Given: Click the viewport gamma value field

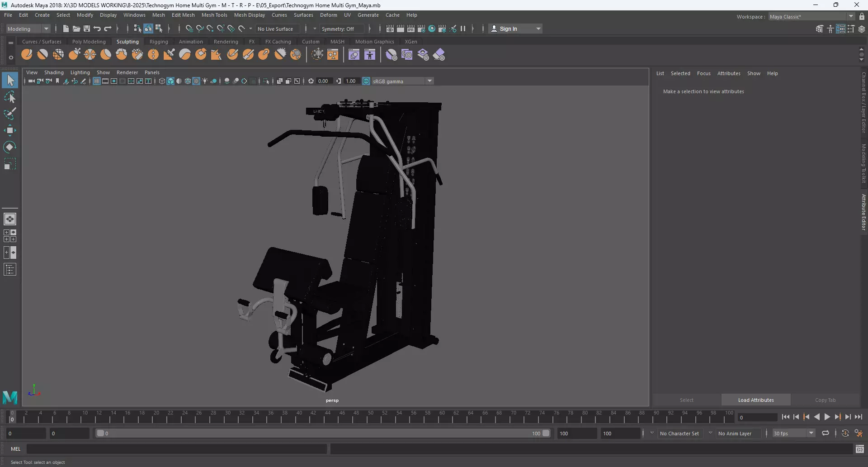Looking at the screenshot, I should click(x=351, y=81).
